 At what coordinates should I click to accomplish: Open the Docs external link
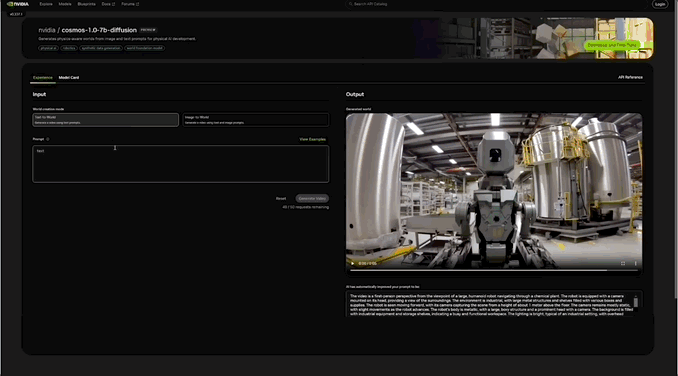pos(108,4)
